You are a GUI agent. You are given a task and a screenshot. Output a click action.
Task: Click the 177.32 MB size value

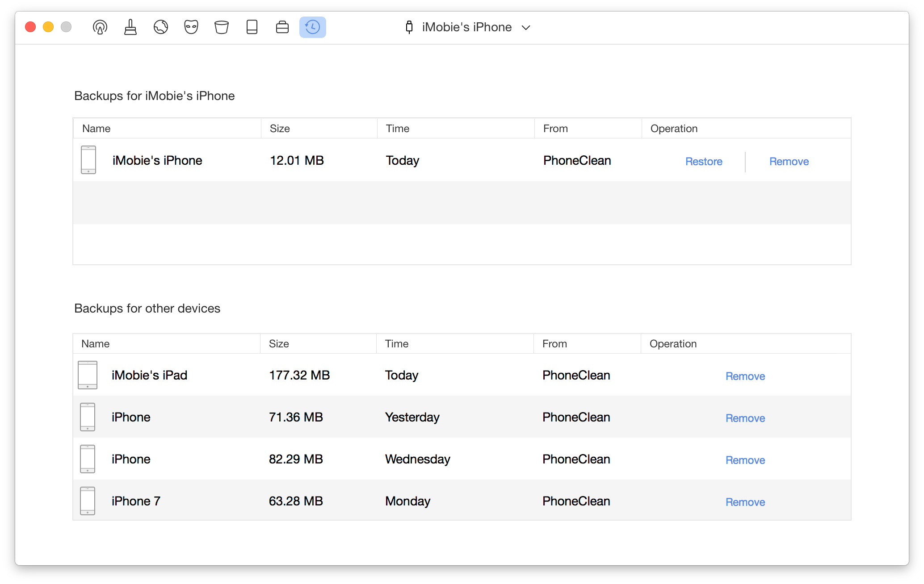[299, 375]
